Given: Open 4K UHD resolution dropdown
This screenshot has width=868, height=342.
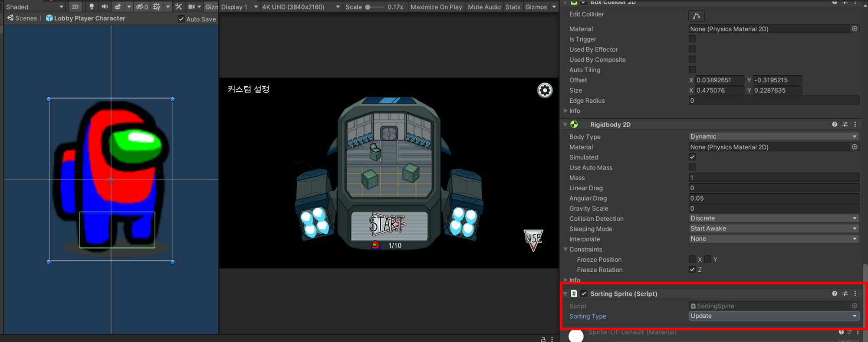Looking at the screenshot, I should pyautogui.click(x=301, y=7).
